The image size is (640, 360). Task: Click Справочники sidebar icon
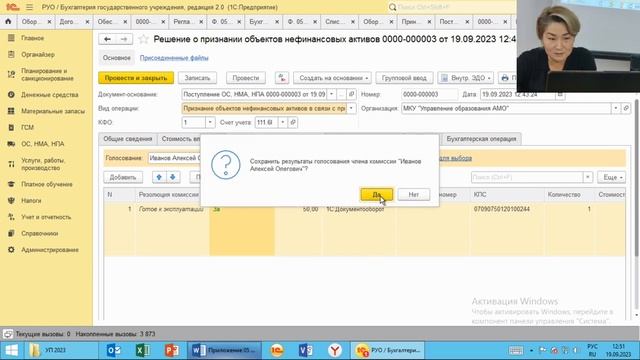(11, 233)
